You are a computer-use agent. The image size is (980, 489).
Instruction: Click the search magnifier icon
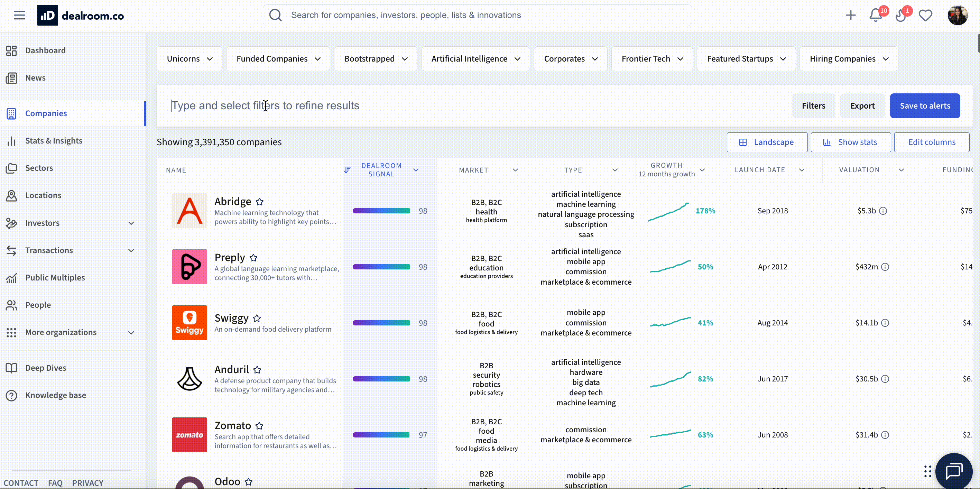(276, 15)
